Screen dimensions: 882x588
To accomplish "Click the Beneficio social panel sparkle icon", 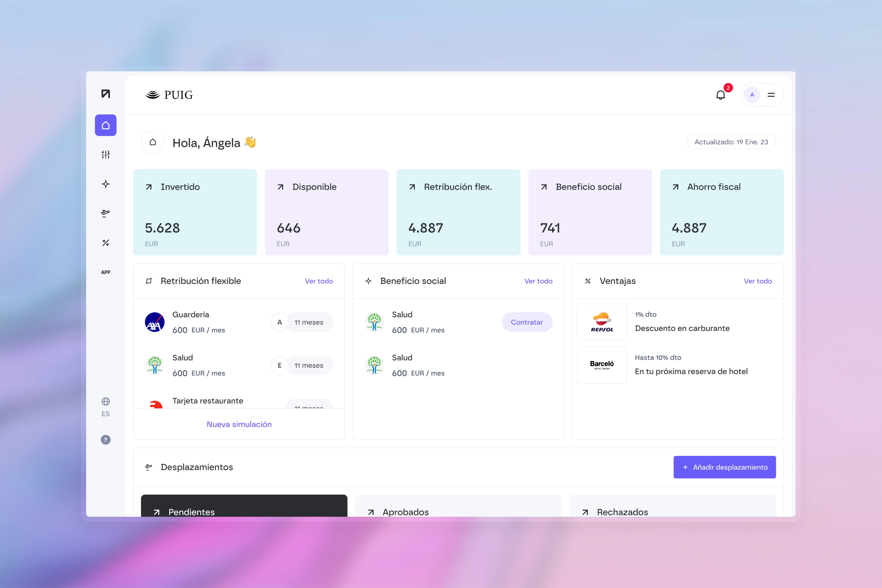I will 368,281.
